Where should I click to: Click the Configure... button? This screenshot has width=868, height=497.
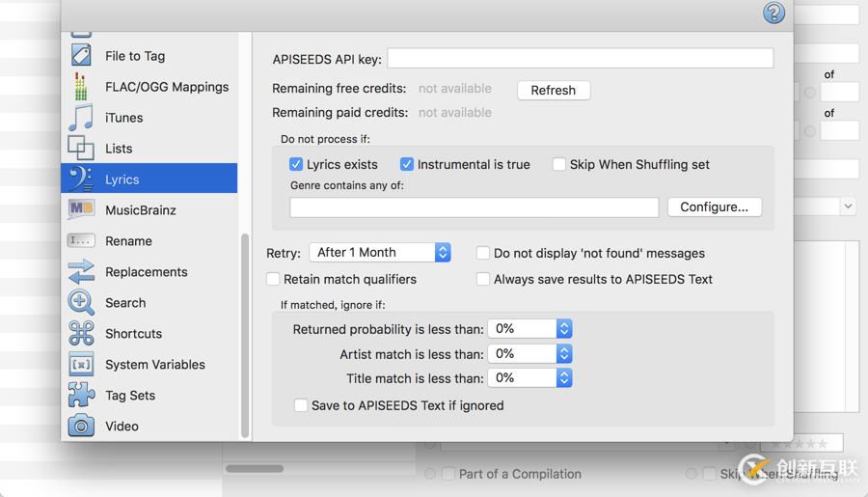[x=714, y=207]
